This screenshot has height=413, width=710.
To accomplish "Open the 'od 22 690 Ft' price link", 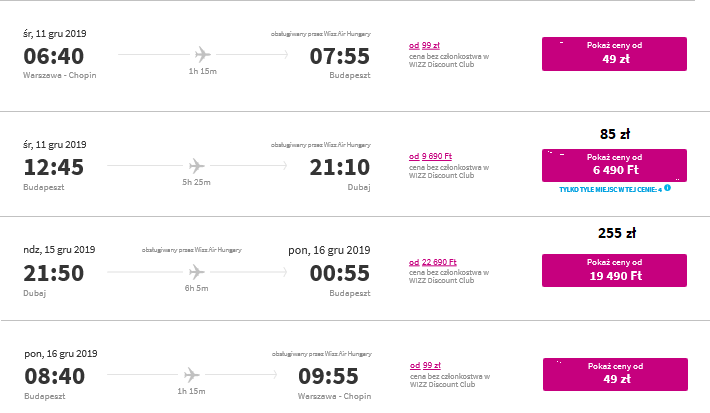I will click(x=432, y=262).
